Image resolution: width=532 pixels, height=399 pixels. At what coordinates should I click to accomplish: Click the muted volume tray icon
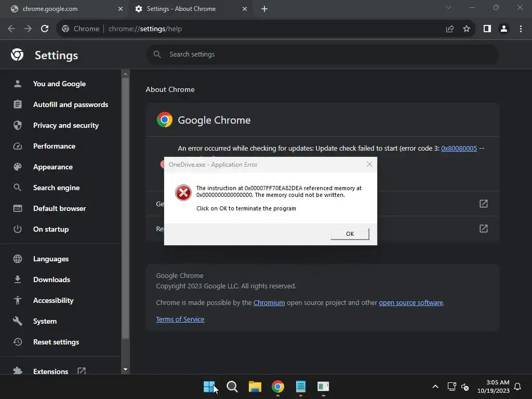coord(465,387)
